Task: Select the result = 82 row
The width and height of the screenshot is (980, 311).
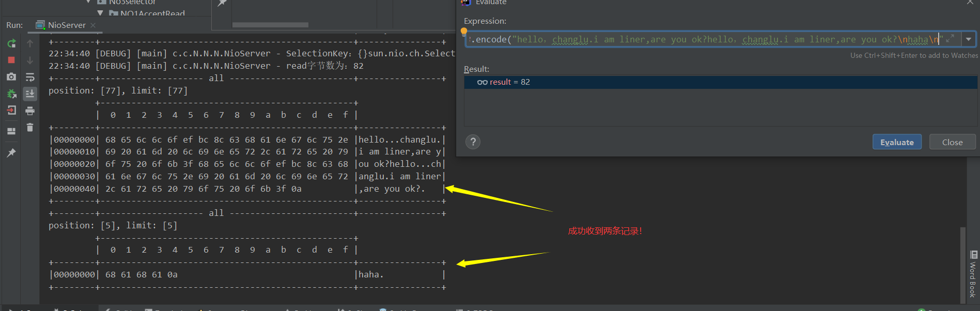Action: pyautogui.click(x=721, y=82)
